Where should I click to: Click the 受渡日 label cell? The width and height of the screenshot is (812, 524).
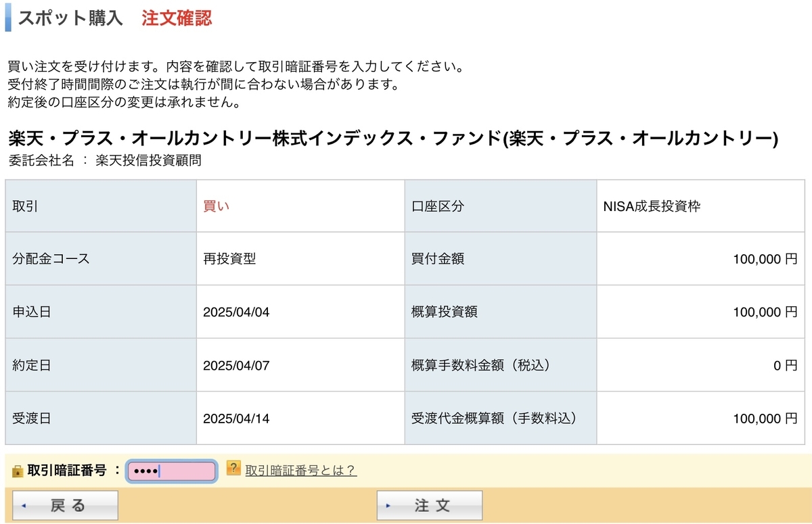[101, 419]
